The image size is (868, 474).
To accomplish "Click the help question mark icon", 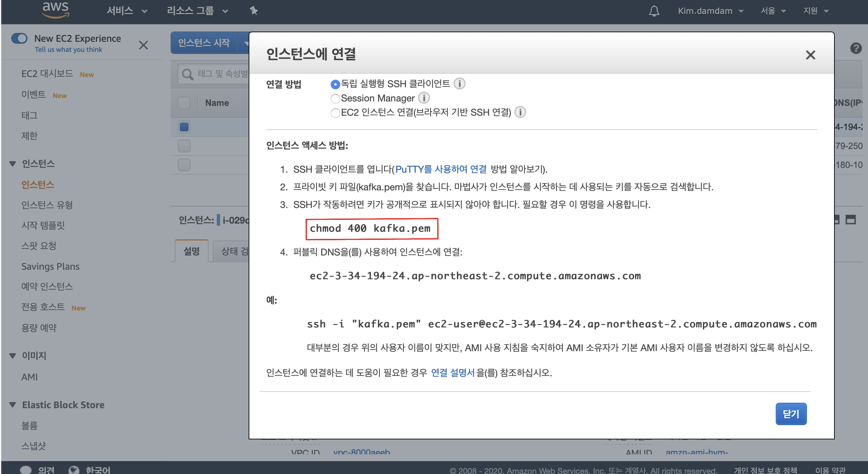I will tap(856, 48).
